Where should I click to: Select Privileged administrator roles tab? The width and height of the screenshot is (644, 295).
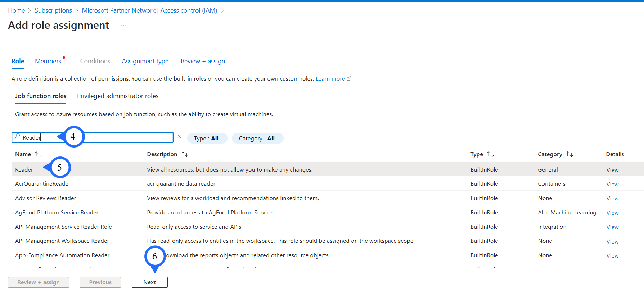click(118, 96)
